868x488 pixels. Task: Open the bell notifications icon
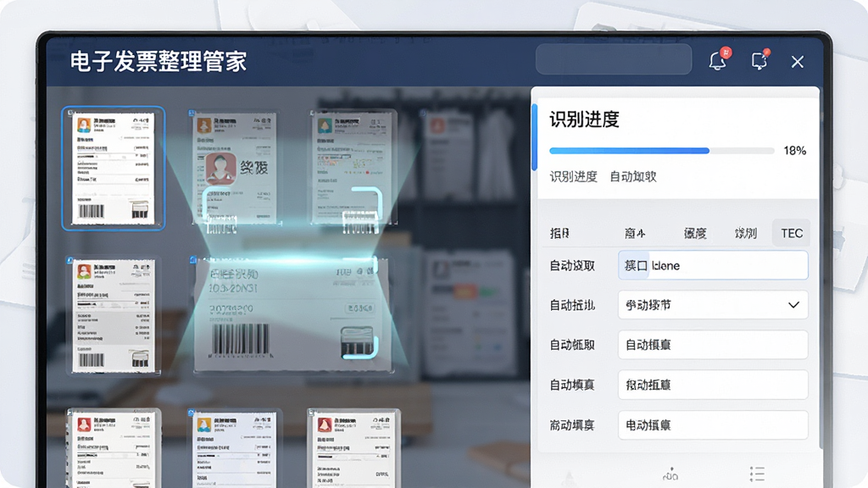click(718, 60)
